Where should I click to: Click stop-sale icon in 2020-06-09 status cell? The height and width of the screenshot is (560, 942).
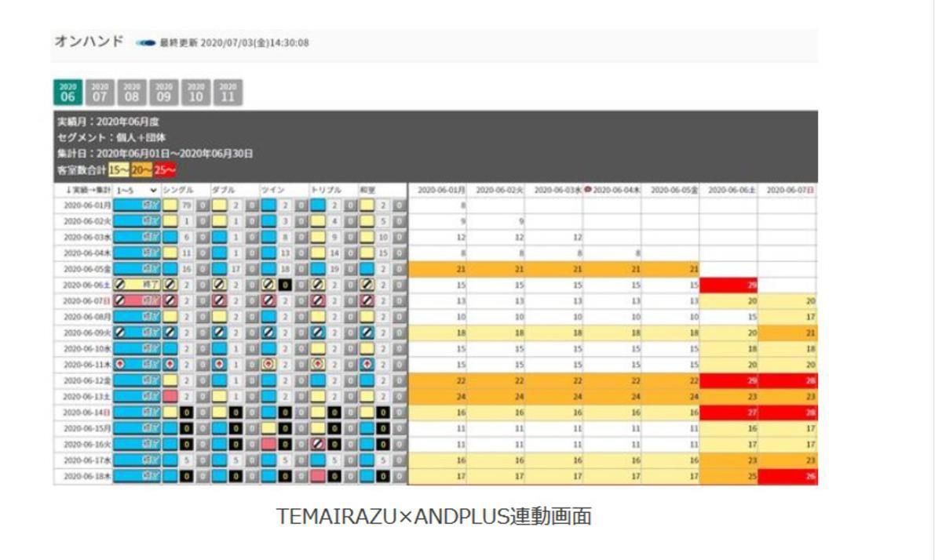(120, 333)
